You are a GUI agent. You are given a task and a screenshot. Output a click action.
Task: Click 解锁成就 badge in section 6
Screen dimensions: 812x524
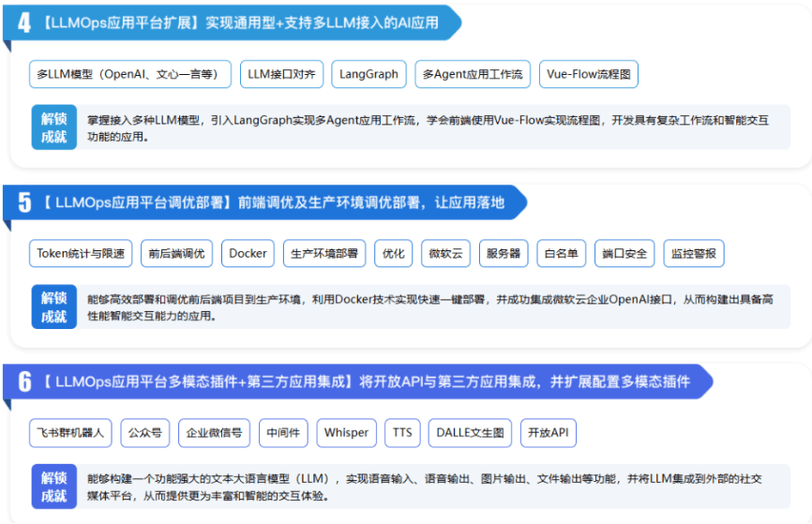coord(53,487)
